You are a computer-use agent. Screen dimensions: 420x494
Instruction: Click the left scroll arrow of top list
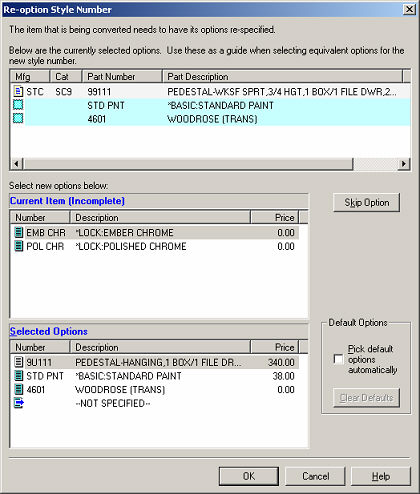click(x=16, y=164)
